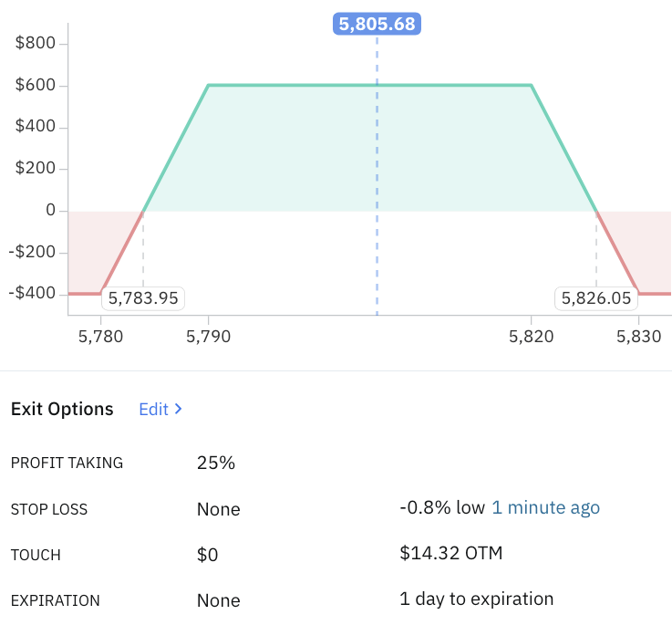Click the '1 day to expiration' text
Image resolution: width=672 pixels, height=625 pixels.
[476, 599]
